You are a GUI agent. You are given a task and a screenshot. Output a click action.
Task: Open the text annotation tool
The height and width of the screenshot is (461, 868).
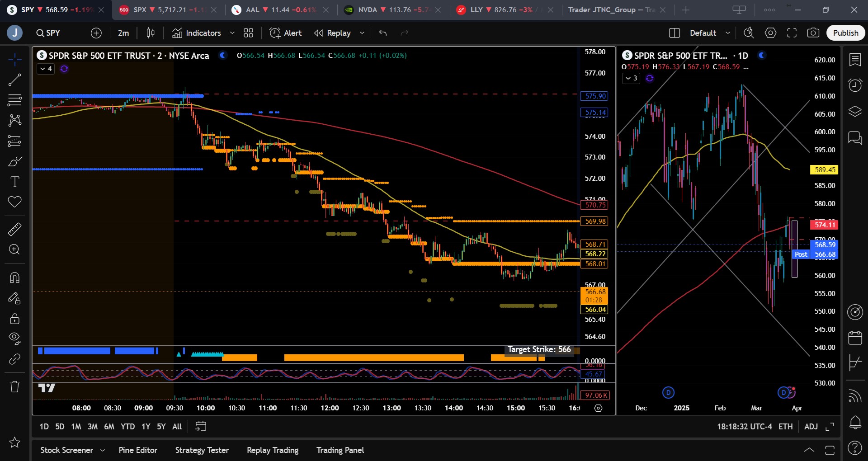tap(14, 182)
